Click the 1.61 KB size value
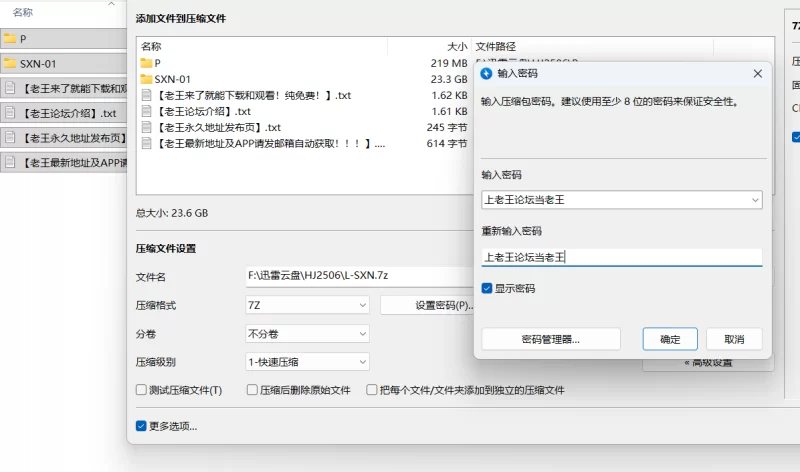This screenshot has width=800, height=472. (x=449, y=111)
